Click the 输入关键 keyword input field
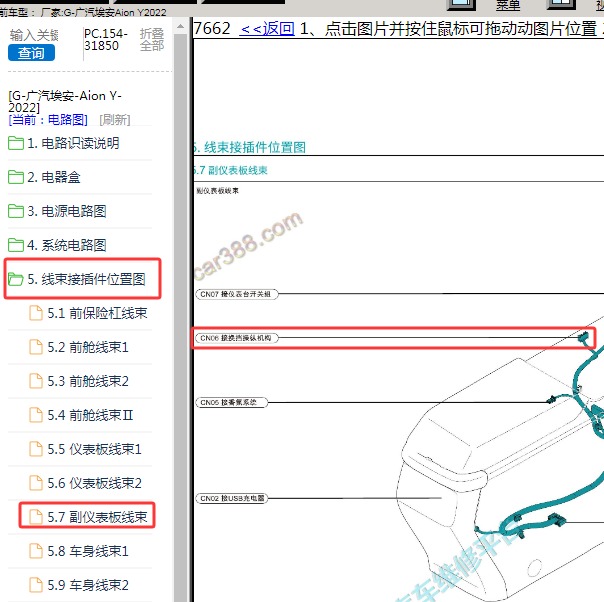 [x=34, y=35]
